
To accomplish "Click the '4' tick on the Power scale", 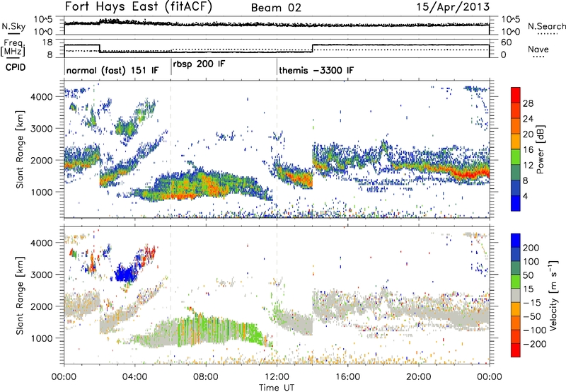I will pos(525,197).
